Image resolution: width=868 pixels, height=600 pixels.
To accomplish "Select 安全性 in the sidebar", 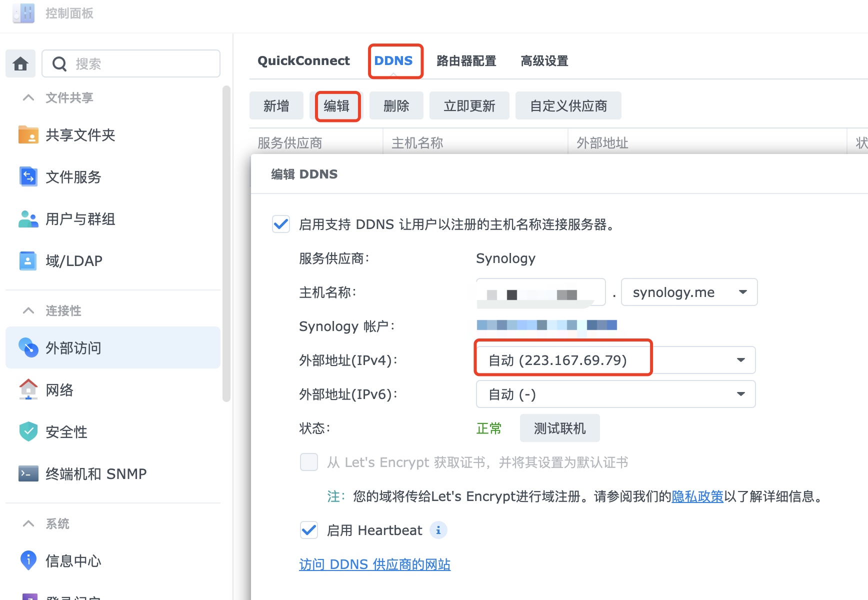I will [113, 431].
